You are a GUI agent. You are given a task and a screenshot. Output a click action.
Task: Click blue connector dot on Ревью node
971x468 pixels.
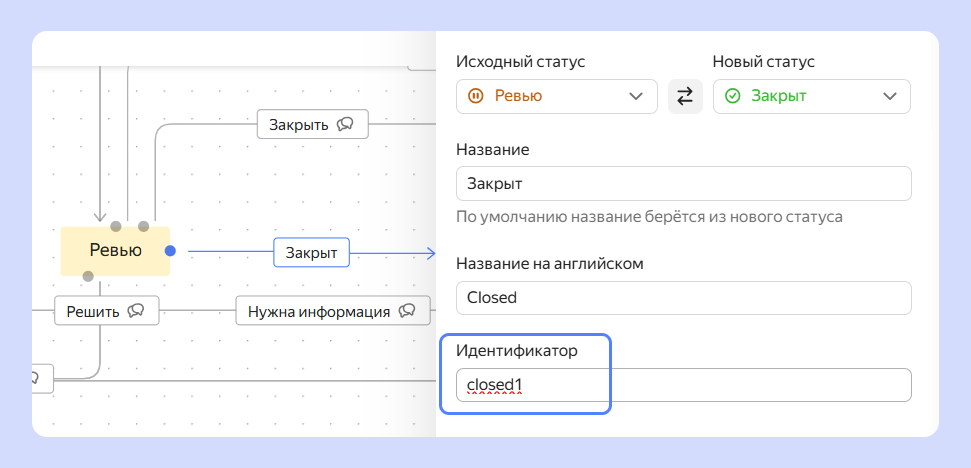click(170, 251)
